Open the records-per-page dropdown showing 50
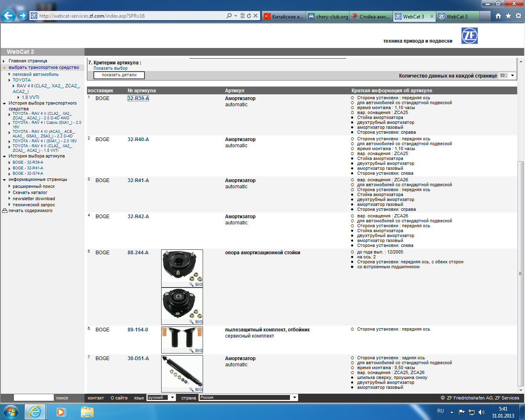525x420 pixels. (x=507, y=75)
